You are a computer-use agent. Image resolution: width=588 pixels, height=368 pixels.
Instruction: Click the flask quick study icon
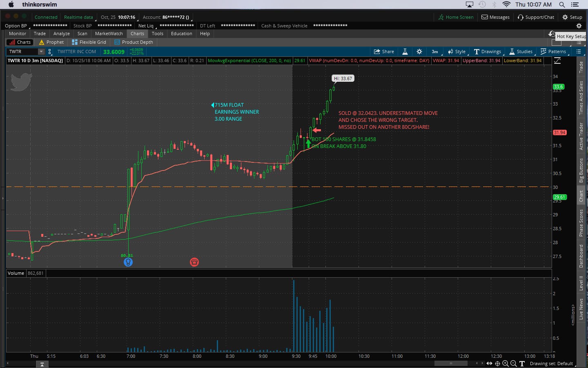coord(405,52)
